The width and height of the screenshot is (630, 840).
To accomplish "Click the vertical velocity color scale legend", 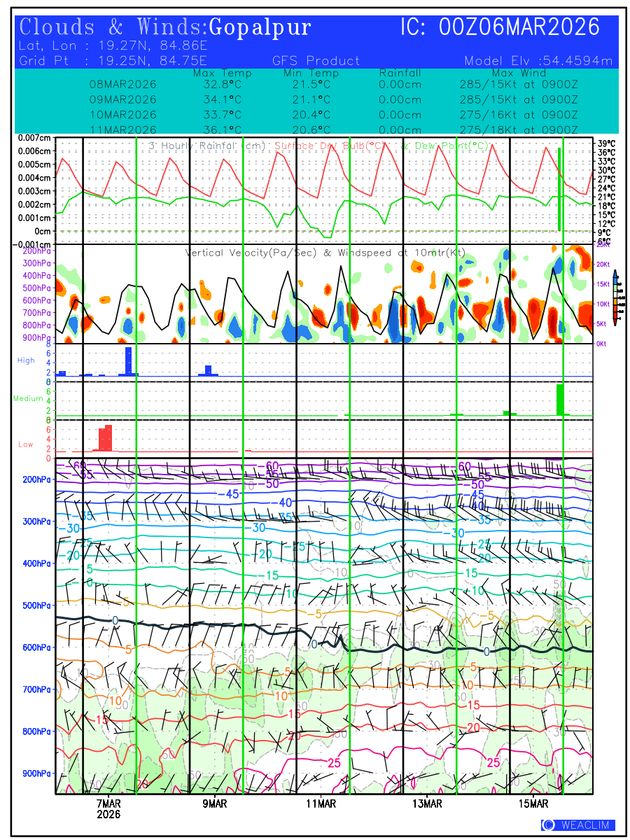I will [614, 297].
